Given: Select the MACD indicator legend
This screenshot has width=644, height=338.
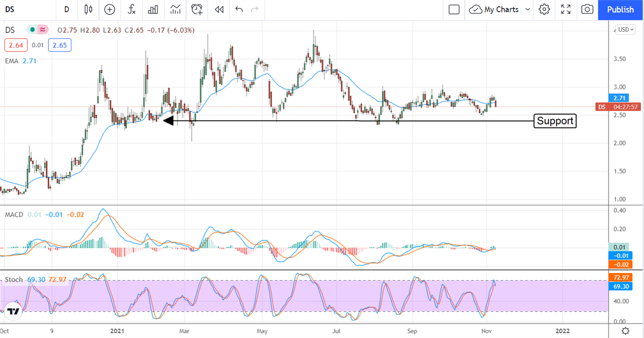Looking at the screenshot, I should pos(14,215).
